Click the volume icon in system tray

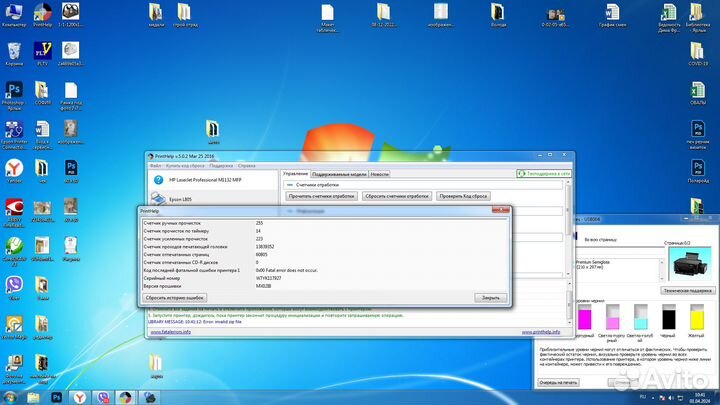[671, 398]
